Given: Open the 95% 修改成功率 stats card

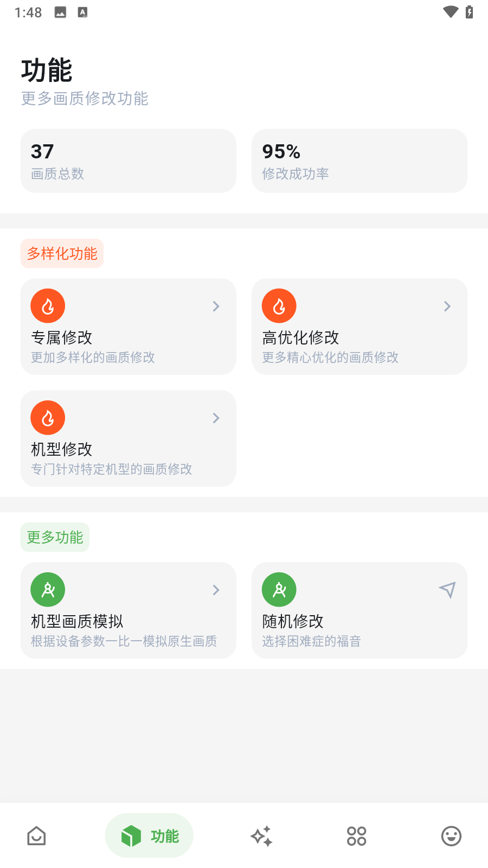Looking at the screenshot, I should (359, 161).
